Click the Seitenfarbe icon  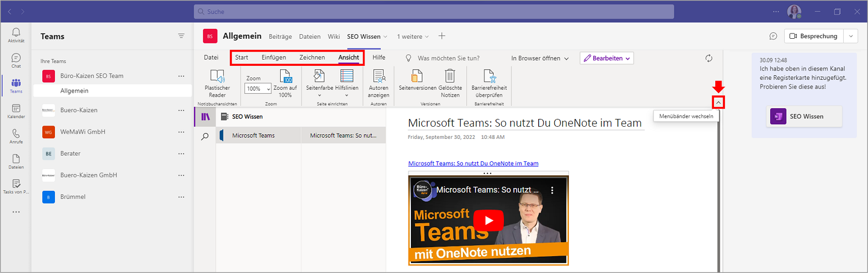[319, 76]
